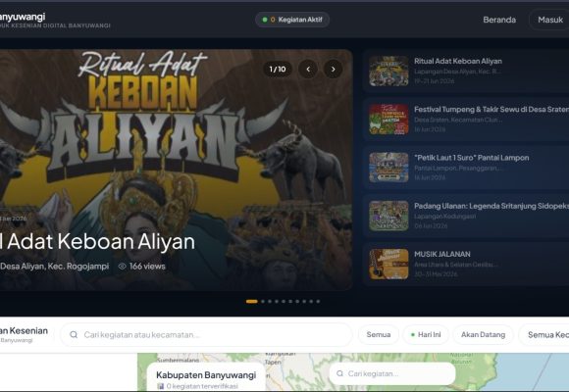
Task: Open the MUSIK JALANAN list item
Action: (x=466, y=264)
